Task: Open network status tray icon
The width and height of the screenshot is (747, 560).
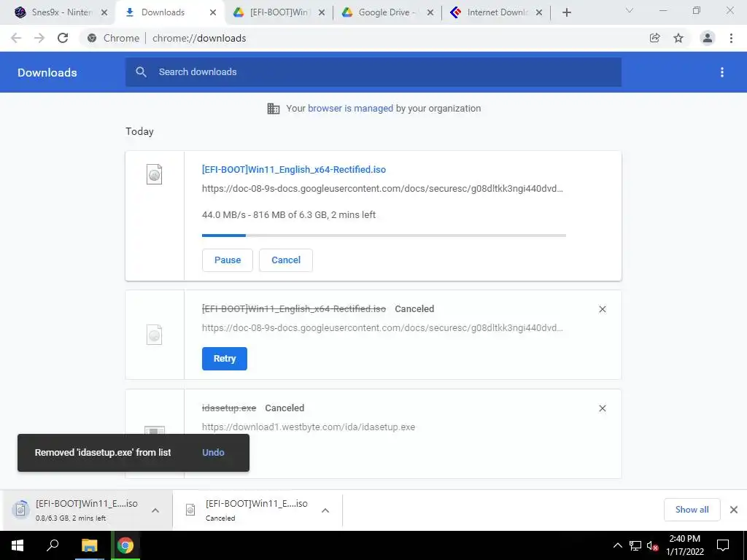Action: pos(635,545)
